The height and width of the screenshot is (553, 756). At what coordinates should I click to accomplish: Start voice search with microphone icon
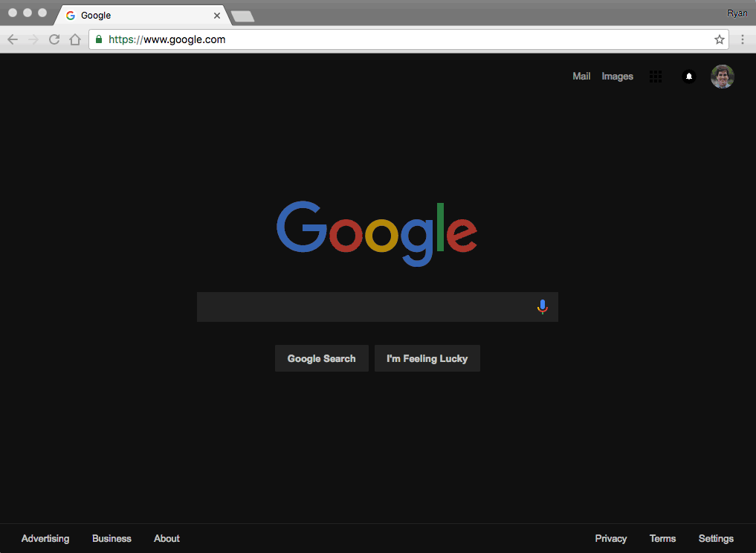point(543,307)
